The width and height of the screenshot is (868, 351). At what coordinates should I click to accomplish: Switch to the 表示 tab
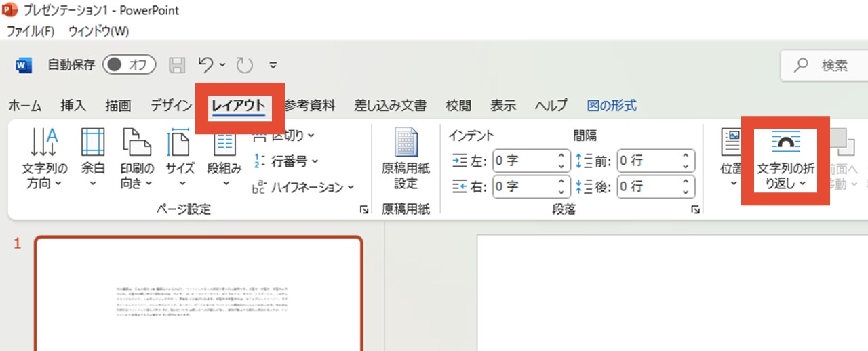(x=503, y=106)
